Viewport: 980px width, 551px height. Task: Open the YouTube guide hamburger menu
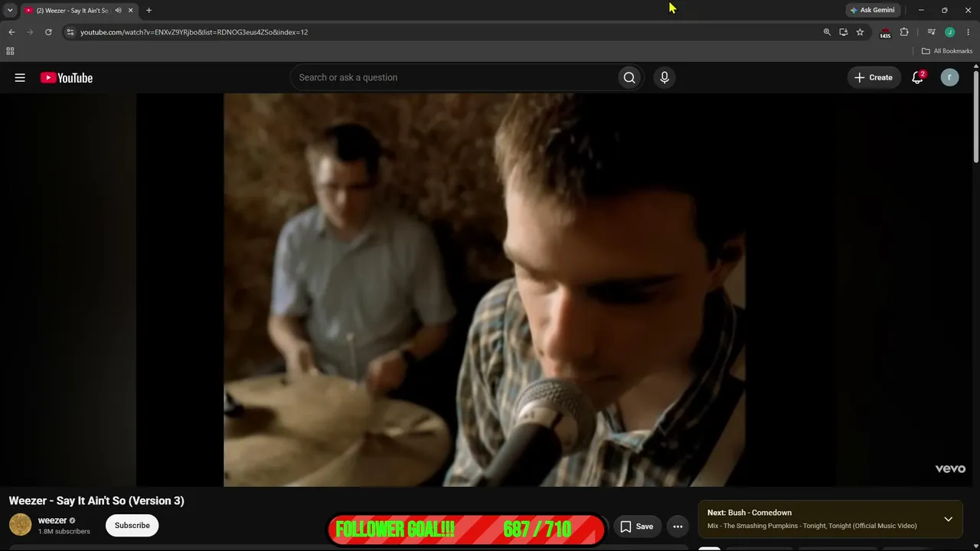20,77
